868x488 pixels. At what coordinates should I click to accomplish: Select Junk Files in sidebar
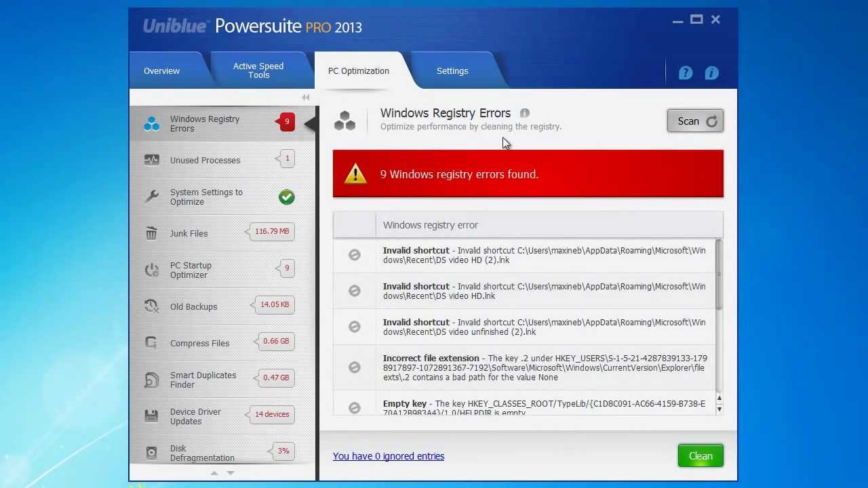coord(222,233)
